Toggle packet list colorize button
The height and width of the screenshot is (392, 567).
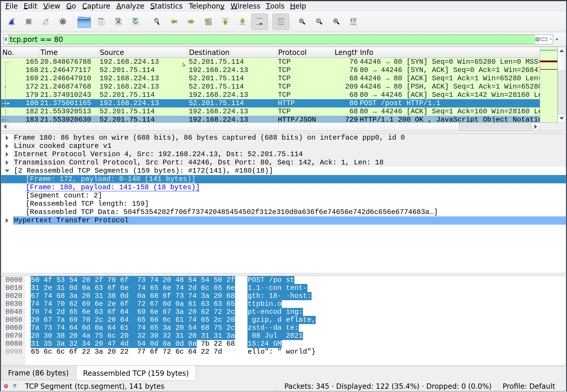[x=281, y=22]
